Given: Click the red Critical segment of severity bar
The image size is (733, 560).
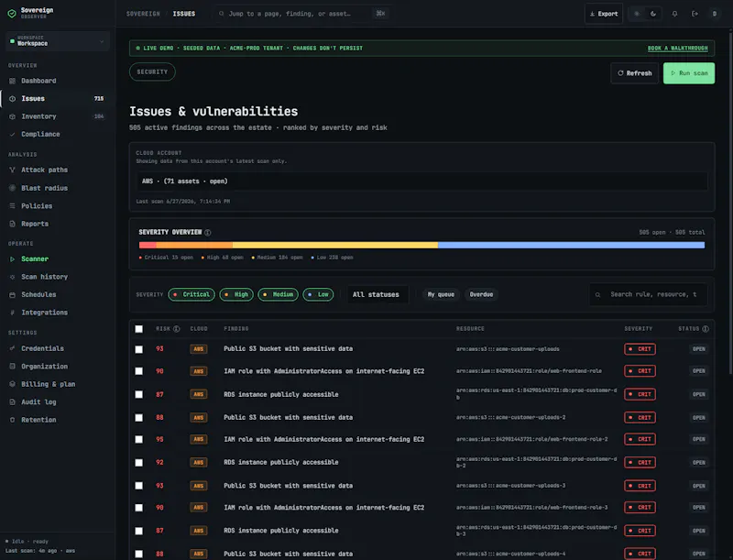Looking at the screenshot, I should (148, 245).
